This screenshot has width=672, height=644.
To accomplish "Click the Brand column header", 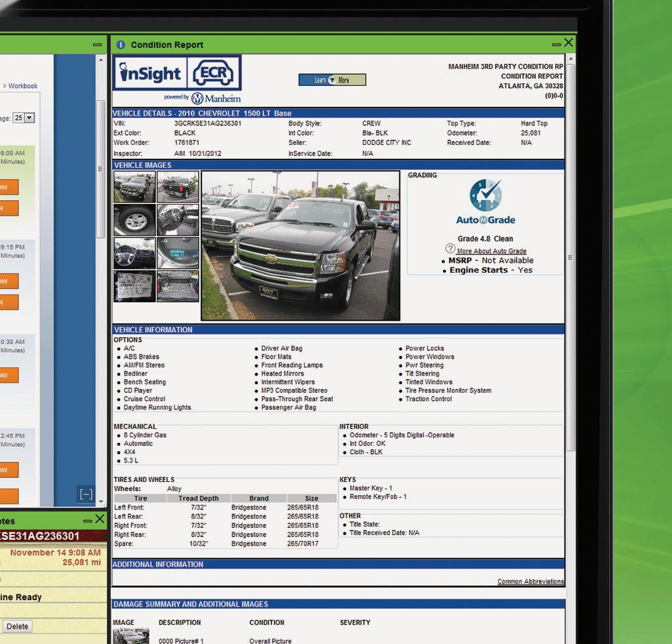I will (259, 498).
